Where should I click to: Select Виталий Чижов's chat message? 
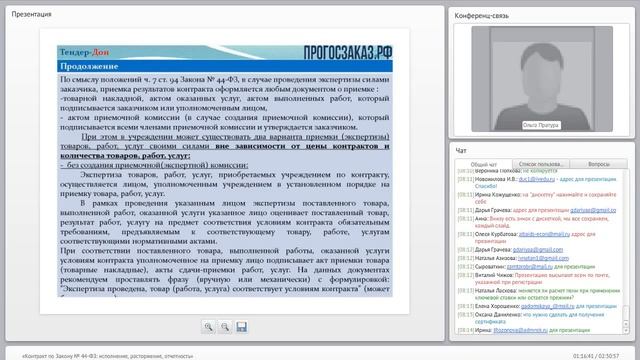(534, 279)
